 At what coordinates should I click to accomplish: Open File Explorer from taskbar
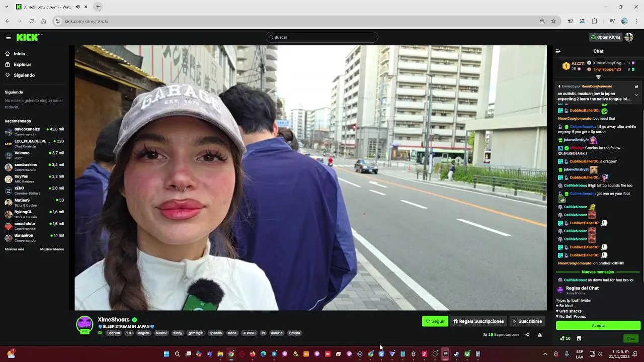pyautogui.click(x=220, y=354)
